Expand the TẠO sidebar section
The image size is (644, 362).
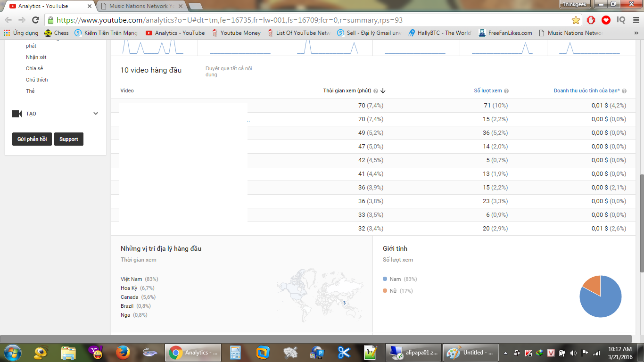(96, 114)
